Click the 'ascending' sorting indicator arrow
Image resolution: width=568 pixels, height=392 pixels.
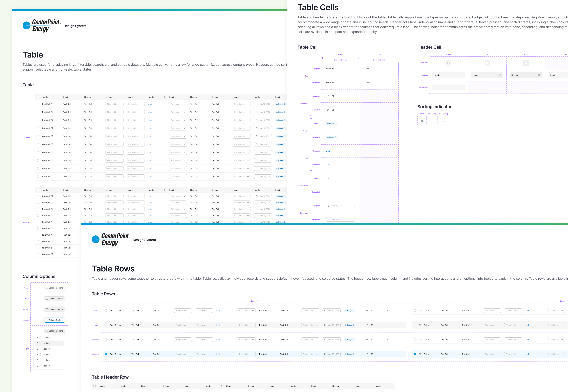click(x=432, y=121)
